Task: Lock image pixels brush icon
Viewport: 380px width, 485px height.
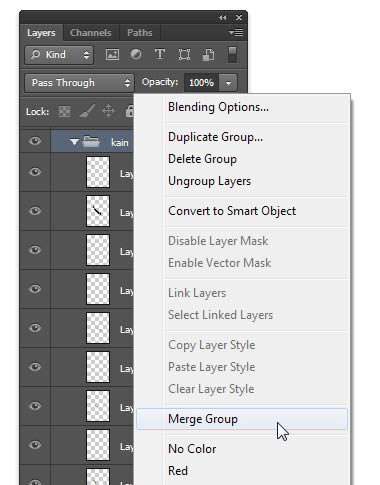Action: 87,111
